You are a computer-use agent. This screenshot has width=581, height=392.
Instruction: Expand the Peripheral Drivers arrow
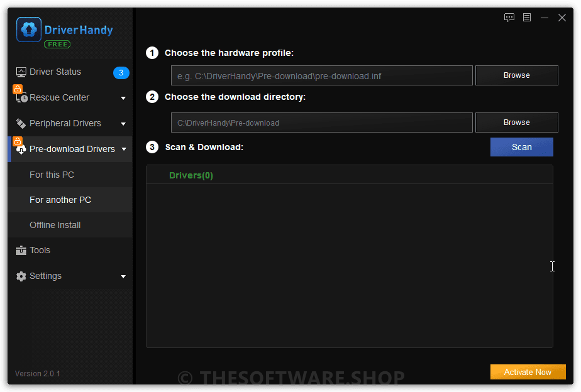(123, 124)
